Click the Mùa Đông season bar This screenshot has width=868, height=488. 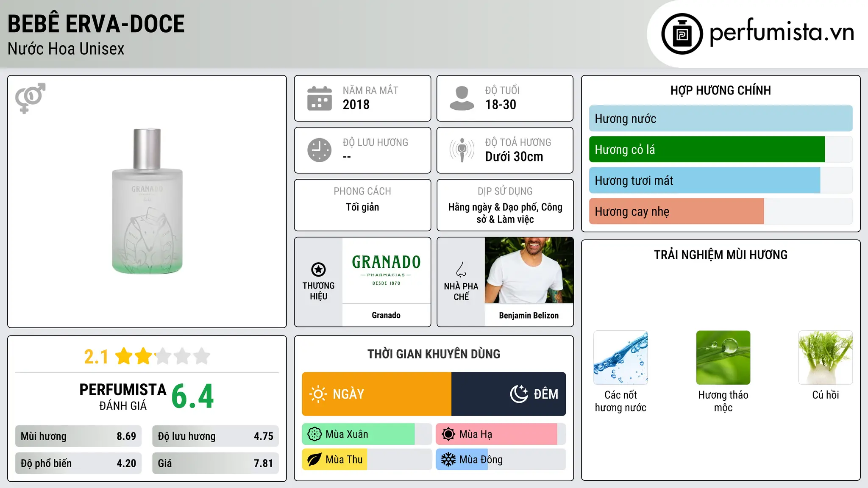click(x=501, y=460)
